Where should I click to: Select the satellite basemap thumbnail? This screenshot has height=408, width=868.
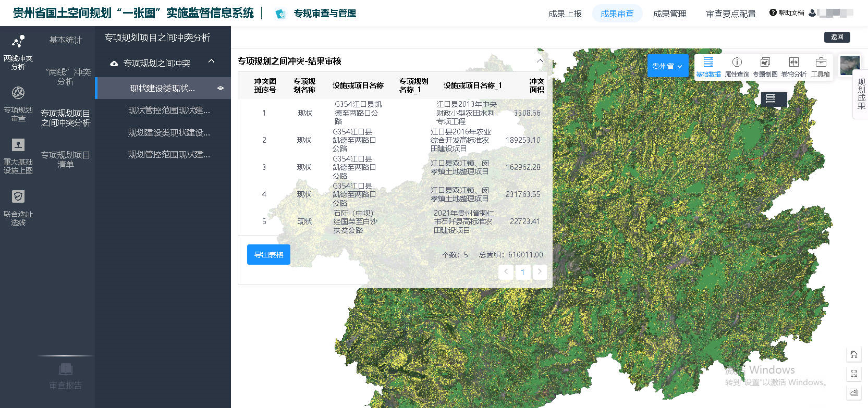850,65
